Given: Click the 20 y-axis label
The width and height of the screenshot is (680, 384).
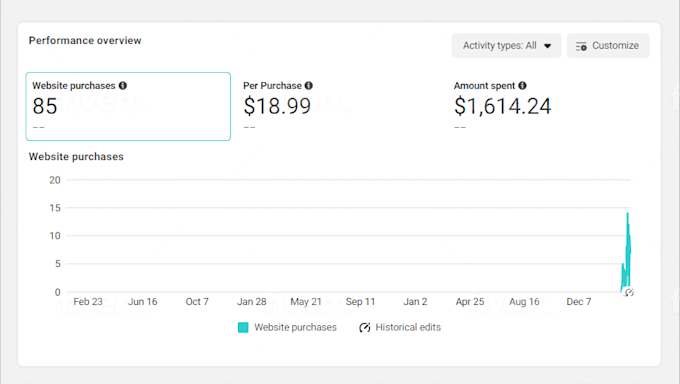Looking at the screenshot, I should 55,180.
